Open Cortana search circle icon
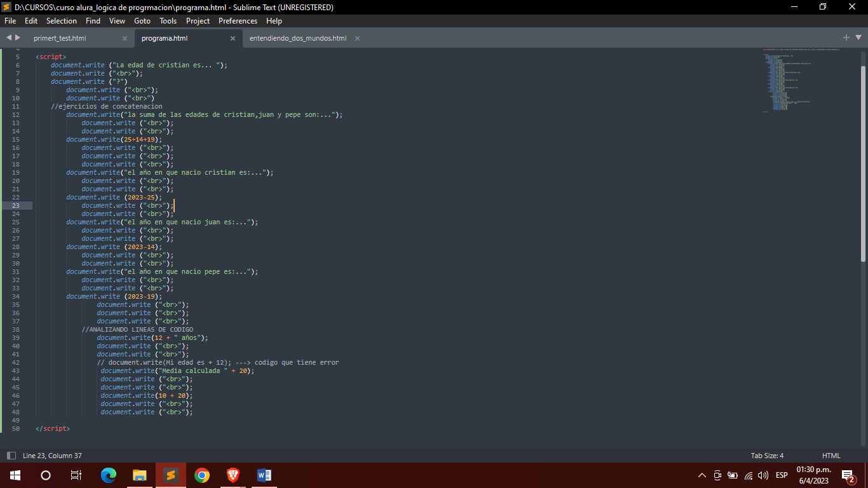This screenshot has height=488, width=868. point(46,475)
